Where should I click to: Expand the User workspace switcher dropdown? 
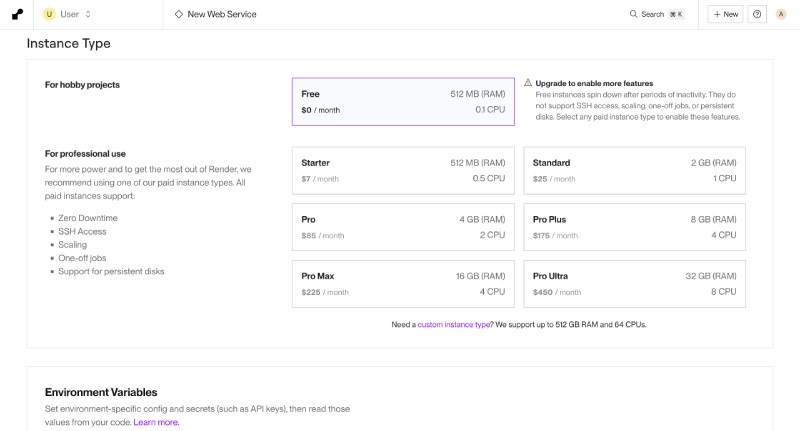(88, 14)
